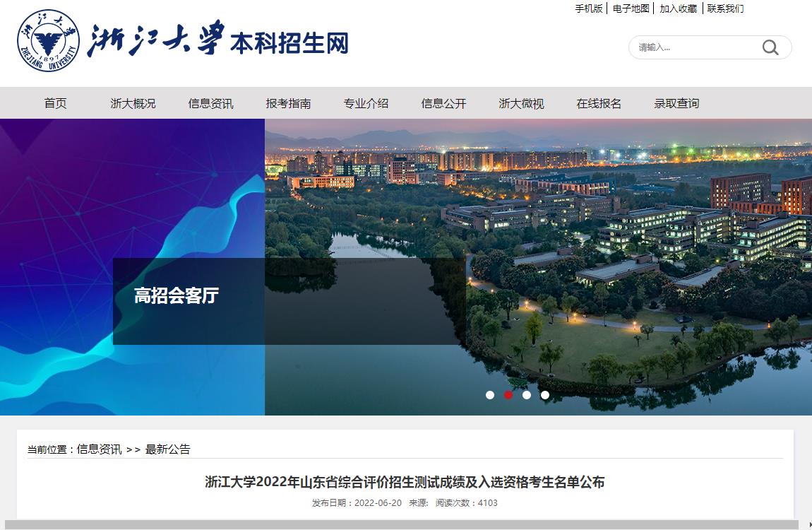
Task: Click the 阅读次数：4103 text
Action: pos(467,502)
